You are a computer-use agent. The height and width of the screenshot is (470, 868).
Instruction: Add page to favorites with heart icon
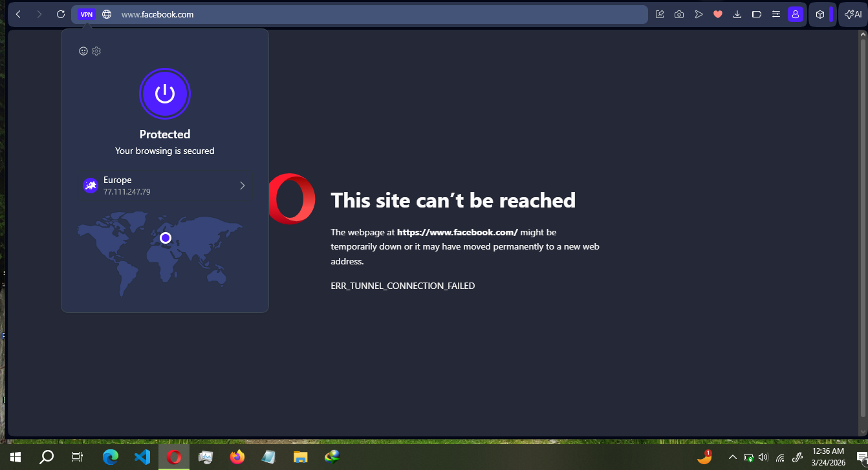click(x=718, y=14)
